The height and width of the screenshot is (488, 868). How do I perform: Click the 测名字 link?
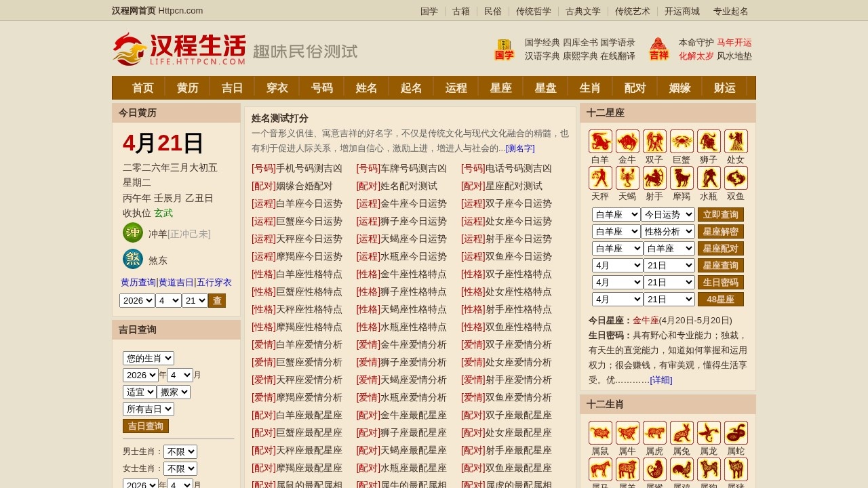(x=519, y=148)
